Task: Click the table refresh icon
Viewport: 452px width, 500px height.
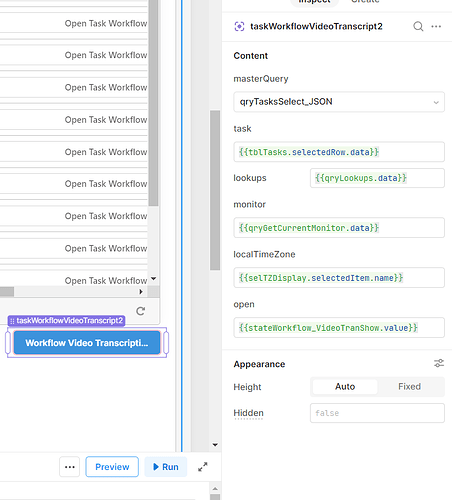Action: click(x=141, y=311)
